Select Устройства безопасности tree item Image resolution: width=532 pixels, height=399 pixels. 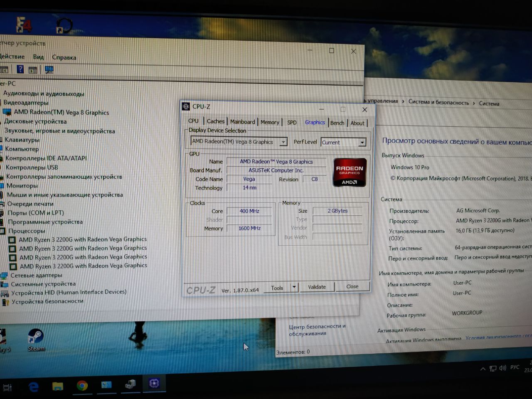click(47, 301)
